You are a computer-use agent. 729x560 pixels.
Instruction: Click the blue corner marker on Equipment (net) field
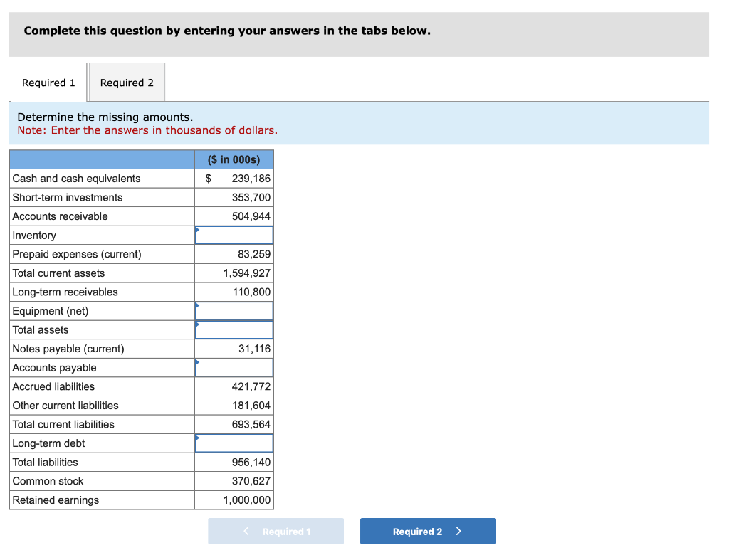[x=198, y=305]
